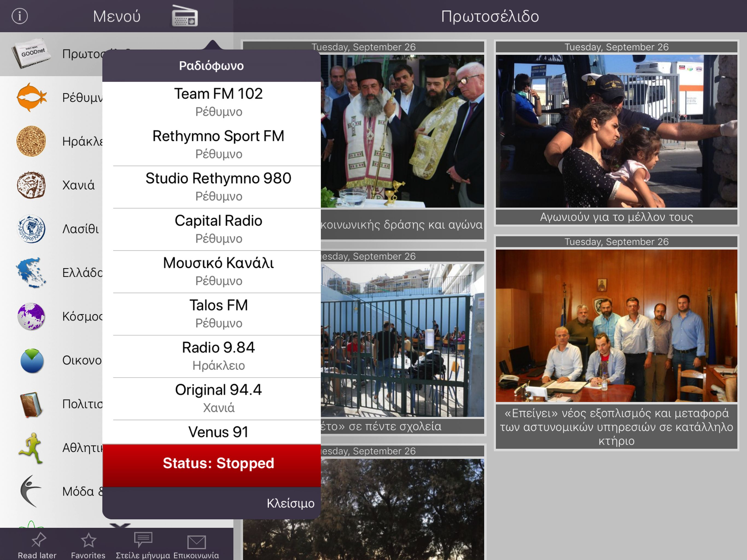Tap the Read later pin icon

[38, 539]
